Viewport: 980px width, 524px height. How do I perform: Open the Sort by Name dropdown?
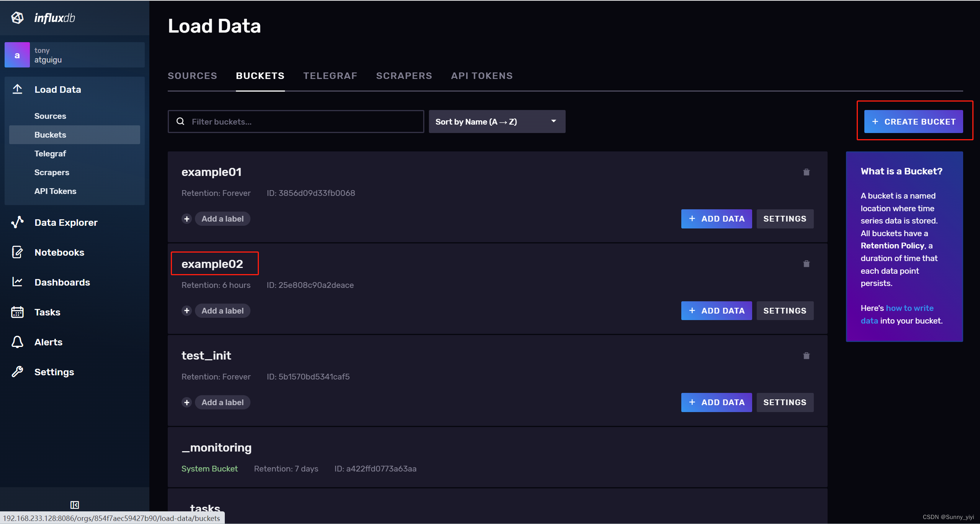[x=497, y=122]
